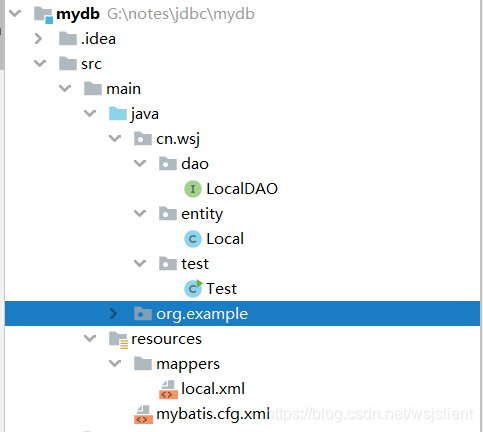Click the dao package icon

pyautogui.click(x=168, y=163)
